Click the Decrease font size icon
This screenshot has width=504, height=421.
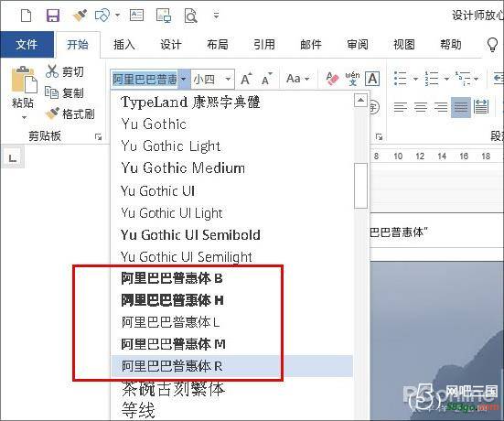pyautogui.click(x=266, y=79)
